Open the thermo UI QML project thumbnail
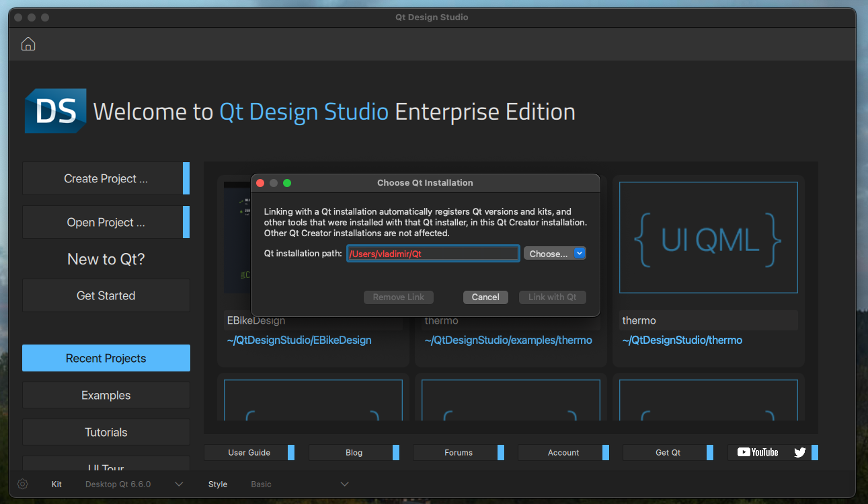Screen dimensions: 868x504 (709, 238)
